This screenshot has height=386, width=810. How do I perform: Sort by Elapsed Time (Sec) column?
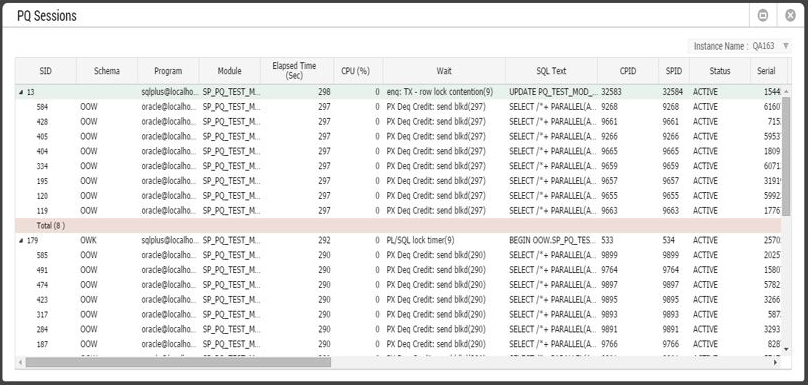tap(297, 71)
